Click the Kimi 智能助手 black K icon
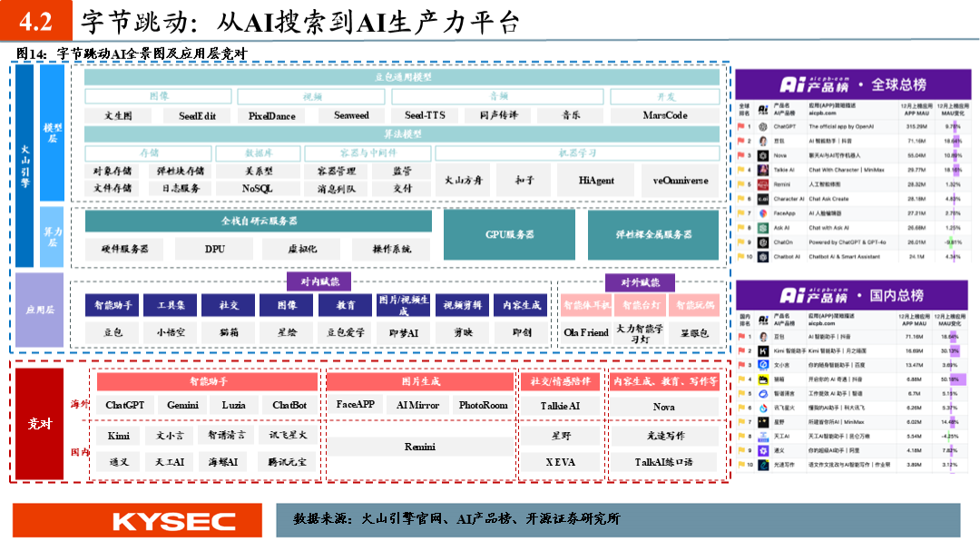The height and width of the screenshot is (551, 980). 763,351
